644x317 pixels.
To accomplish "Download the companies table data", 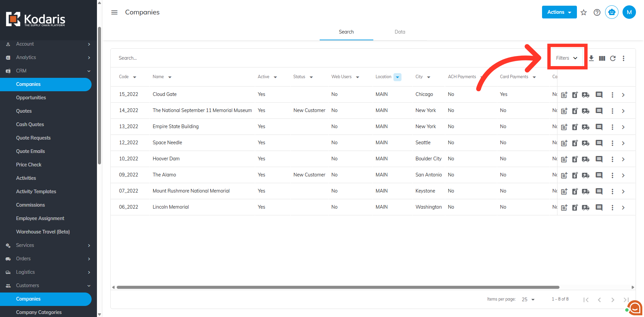I will [591, 58].
